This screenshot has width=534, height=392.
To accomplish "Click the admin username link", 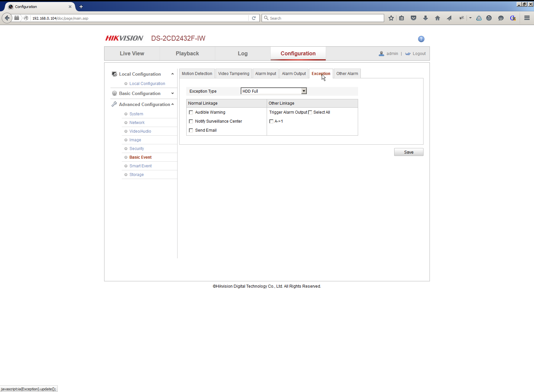I will click(392, 54).
